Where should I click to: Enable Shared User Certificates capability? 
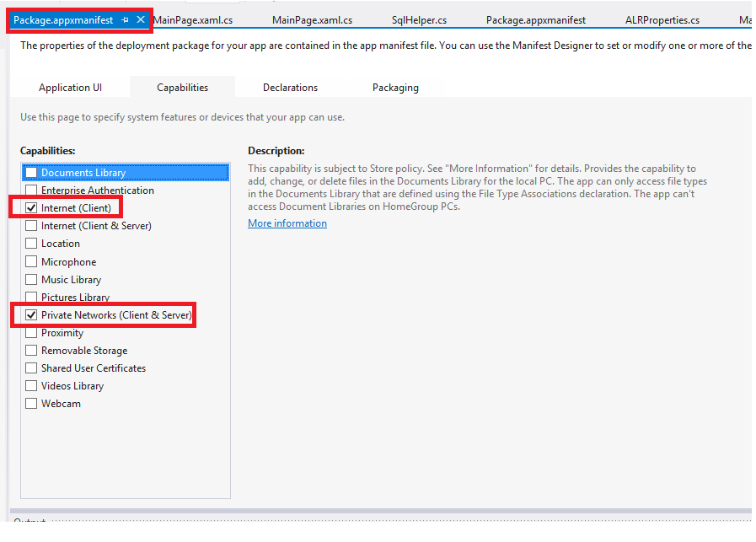click(31, 368)
